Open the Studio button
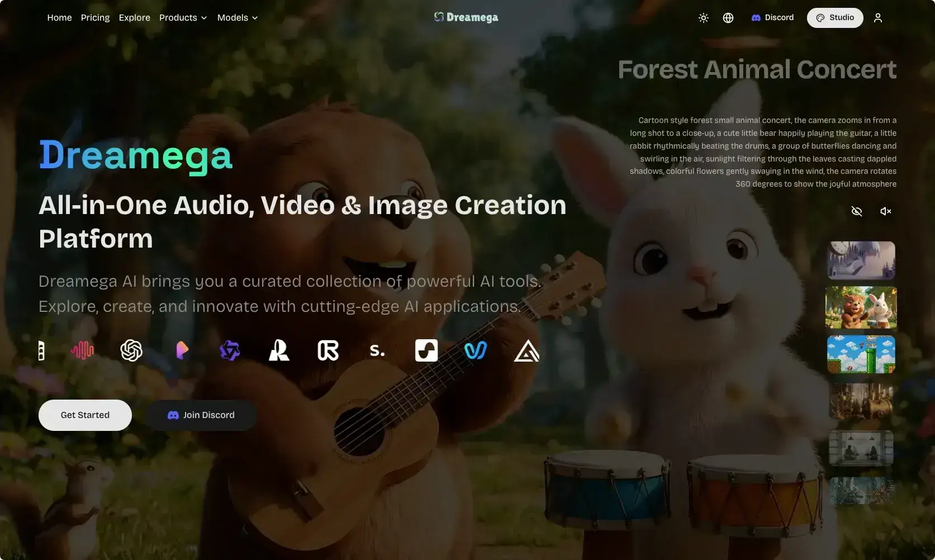This screenshot has height=560, width=935. point(835,18)
